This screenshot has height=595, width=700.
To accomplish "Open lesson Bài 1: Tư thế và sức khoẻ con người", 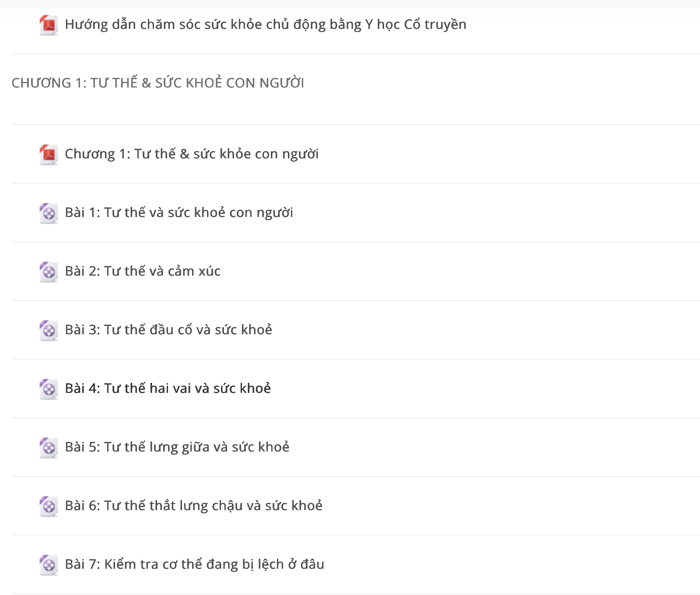I will 179,213.
